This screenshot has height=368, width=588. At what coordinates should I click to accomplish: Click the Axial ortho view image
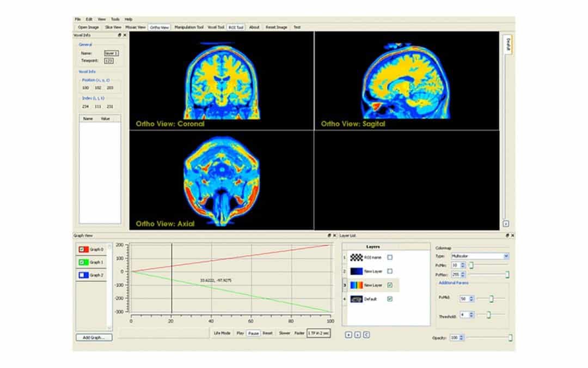click(221, 180)
